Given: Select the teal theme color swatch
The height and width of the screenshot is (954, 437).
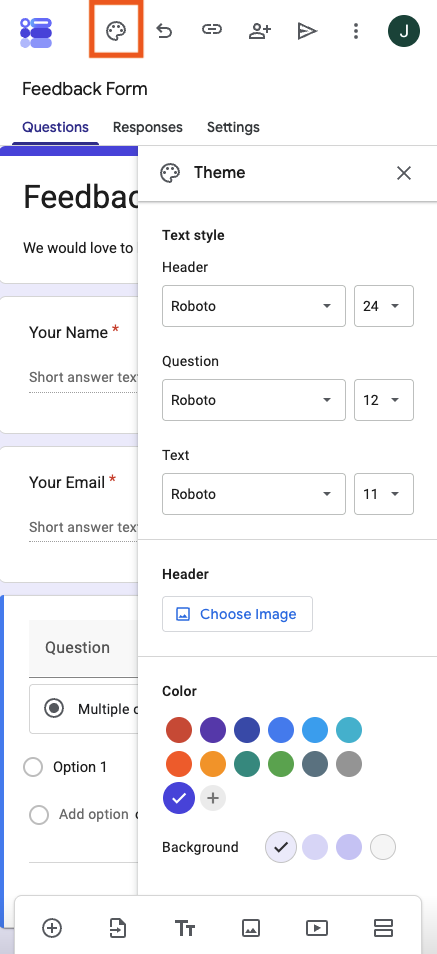Looking at the screenshot, I should [246, 764].
